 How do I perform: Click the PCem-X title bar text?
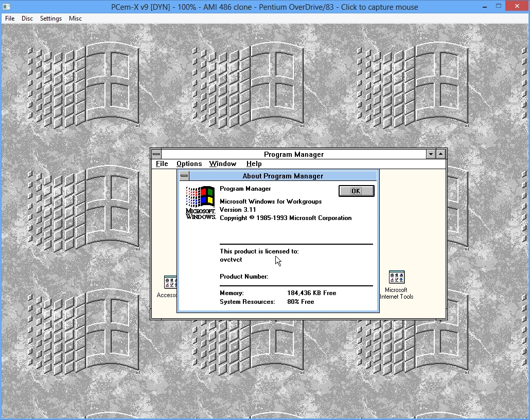[x=264, y=7]
